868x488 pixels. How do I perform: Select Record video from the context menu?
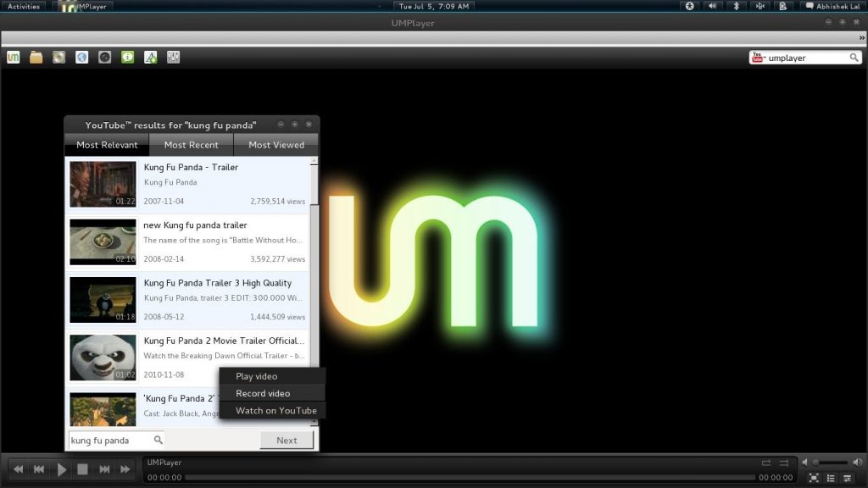pyautogui.click(x=270, y=392)
